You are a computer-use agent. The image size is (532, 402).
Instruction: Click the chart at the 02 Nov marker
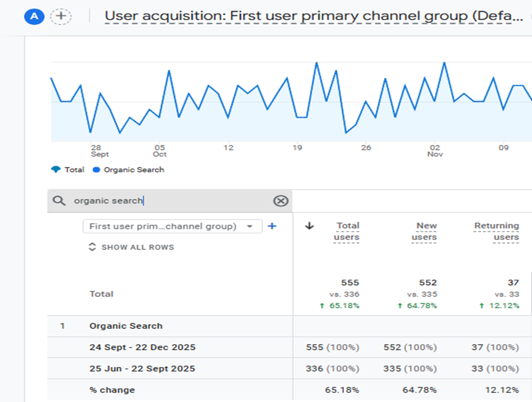(x=435, y=150)
